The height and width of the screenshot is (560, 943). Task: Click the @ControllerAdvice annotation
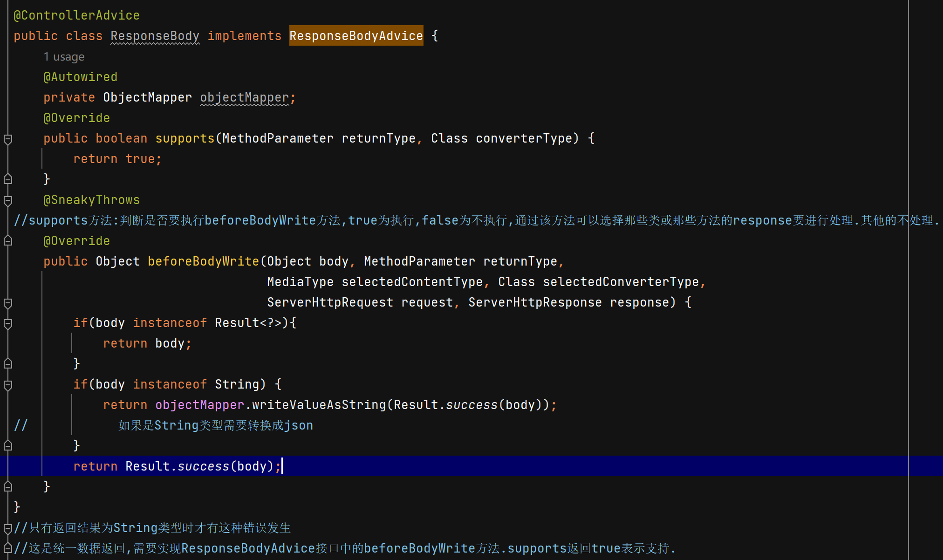76,15
